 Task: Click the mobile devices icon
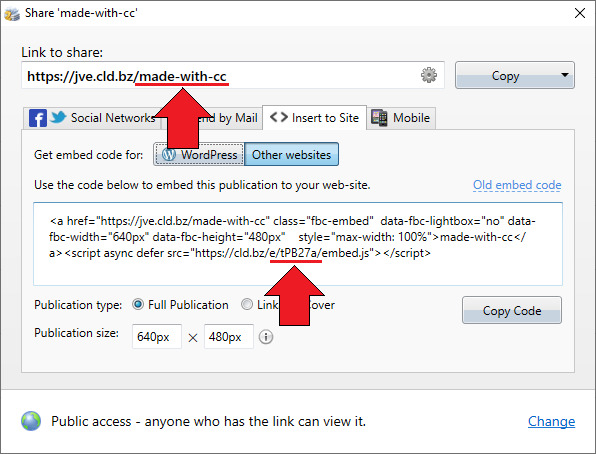[379, 117]
